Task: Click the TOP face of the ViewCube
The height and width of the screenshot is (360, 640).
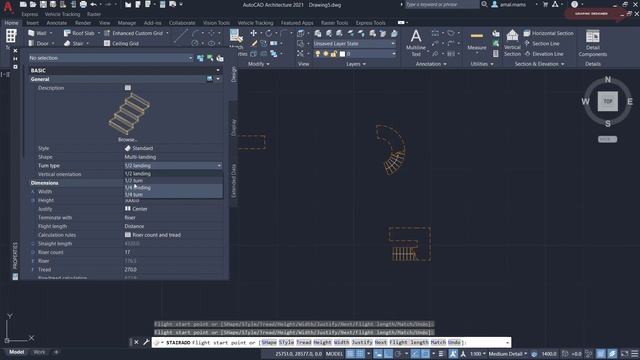Action: tap(608, 101)
